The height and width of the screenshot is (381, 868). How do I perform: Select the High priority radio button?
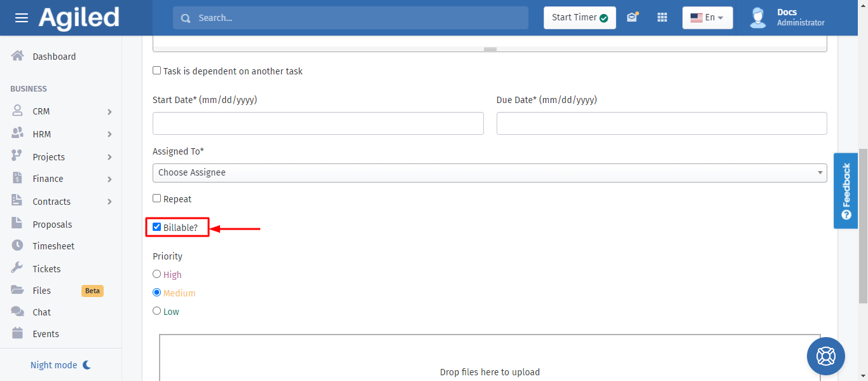[x=157, y=274]
